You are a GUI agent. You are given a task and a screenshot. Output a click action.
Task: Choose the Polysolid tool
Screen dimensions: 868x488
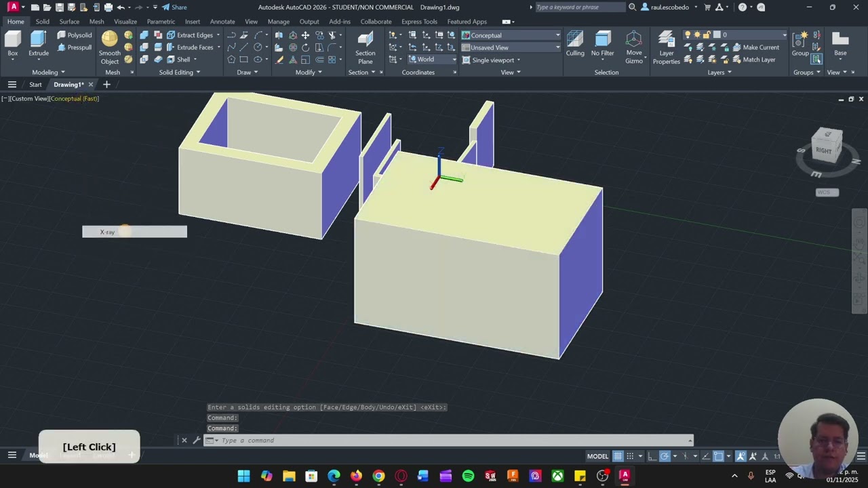click(x=74, y=35)
